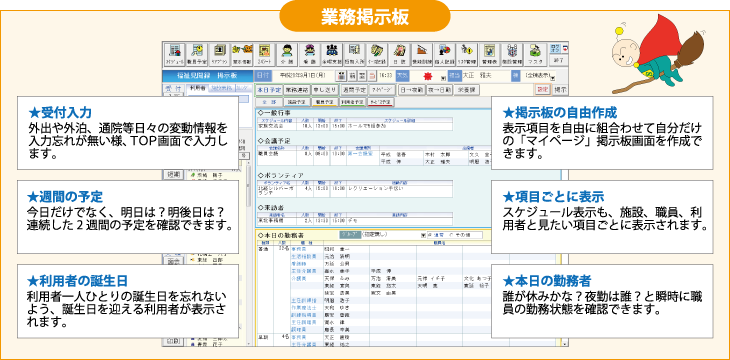The image size is (730, 360).
Task: Open the 職員予定 toolbar icon
Action: point(197,55)
